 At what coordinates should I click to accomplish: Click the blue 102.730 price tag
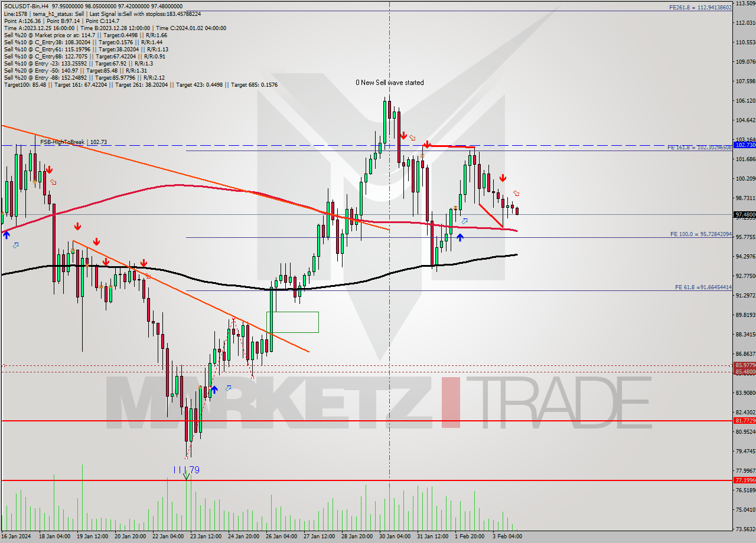(x=744, y=145)
